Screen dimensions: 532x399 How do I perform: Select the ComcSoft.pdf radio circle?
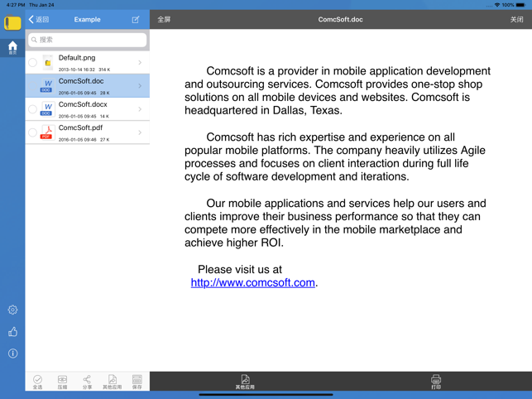pyautogui.click(x=32, y=132)
